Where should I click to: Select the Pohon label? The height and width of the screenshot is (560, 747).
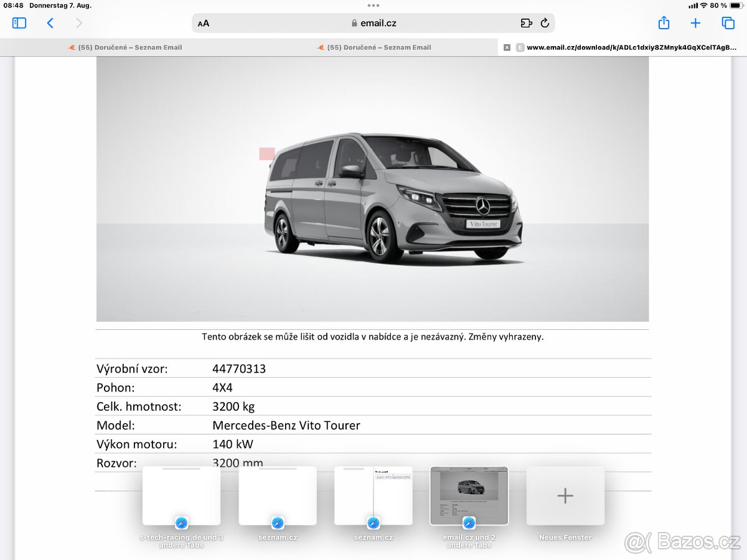[x=115, y=388]
